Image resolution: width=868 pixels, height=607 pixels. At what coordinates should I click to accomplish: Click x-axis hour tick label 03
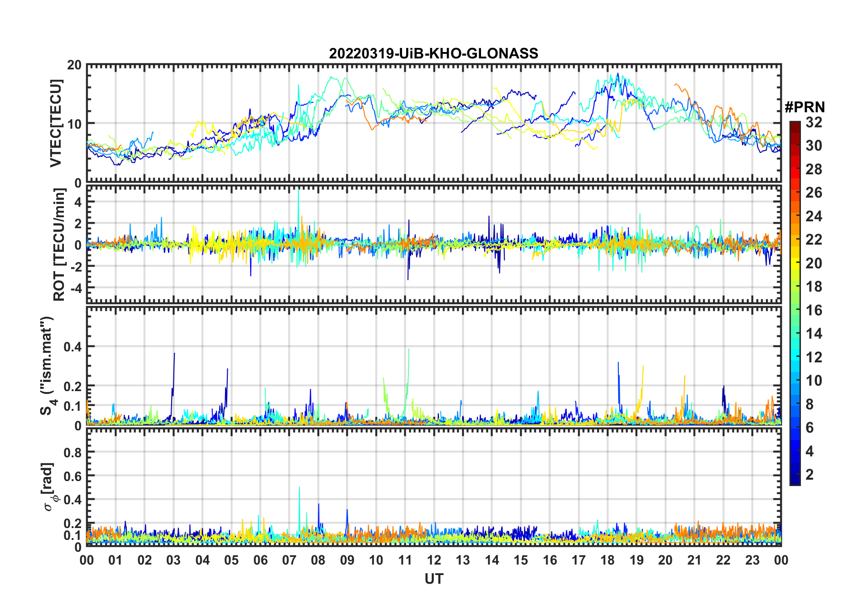tap(173, 560)
